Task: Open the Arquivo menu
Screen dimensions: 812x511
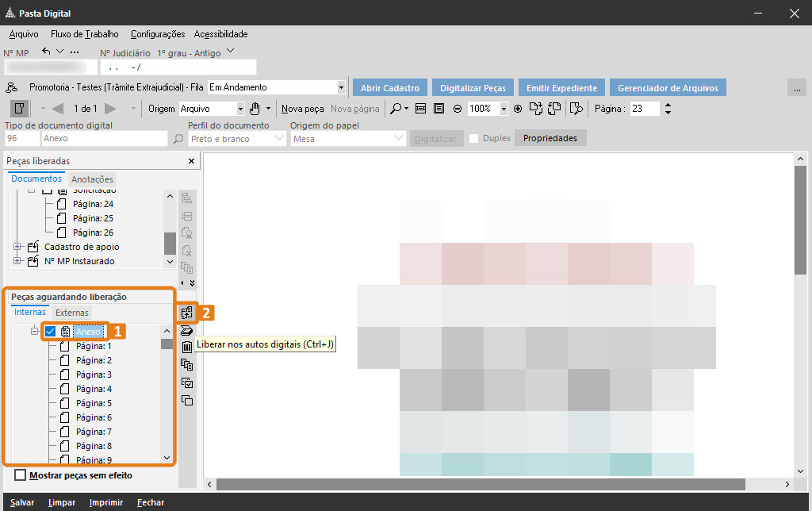Action: [x=24, y=34]
